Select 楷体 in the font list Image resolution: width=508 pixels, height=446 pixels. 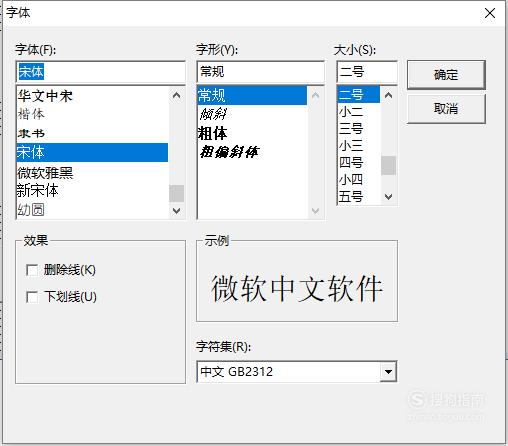[x=92, y=114]
